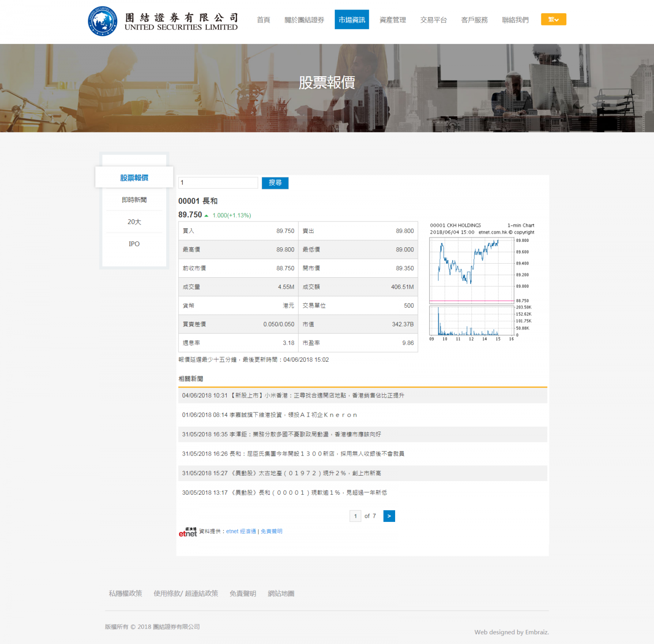Open the language selector dropdown
Image resolution: width=654 pixels, height=644 pixels.
click(x=553, y=20)
